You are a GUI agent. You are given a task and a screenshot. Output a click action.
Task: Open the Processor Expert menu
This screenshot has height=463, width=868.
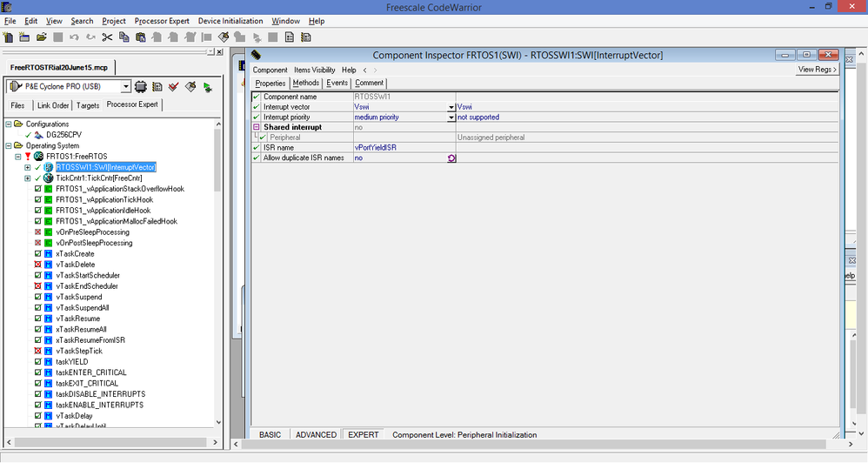[x=162, y=21]
